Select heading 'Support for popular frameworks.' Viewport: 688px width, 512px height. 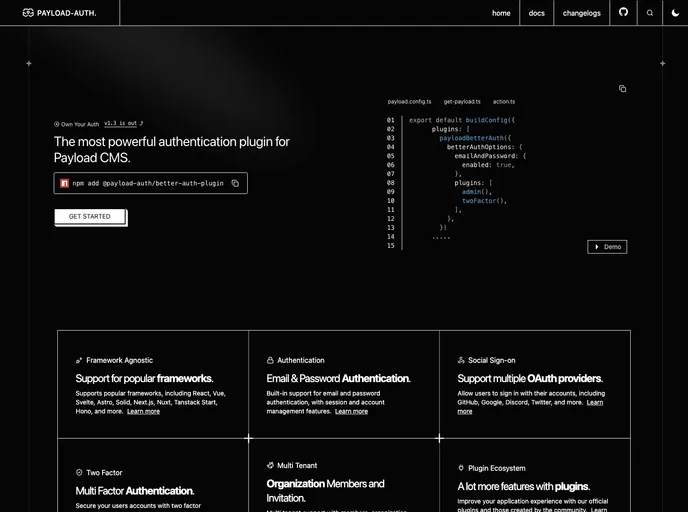(x=144, y=379)
